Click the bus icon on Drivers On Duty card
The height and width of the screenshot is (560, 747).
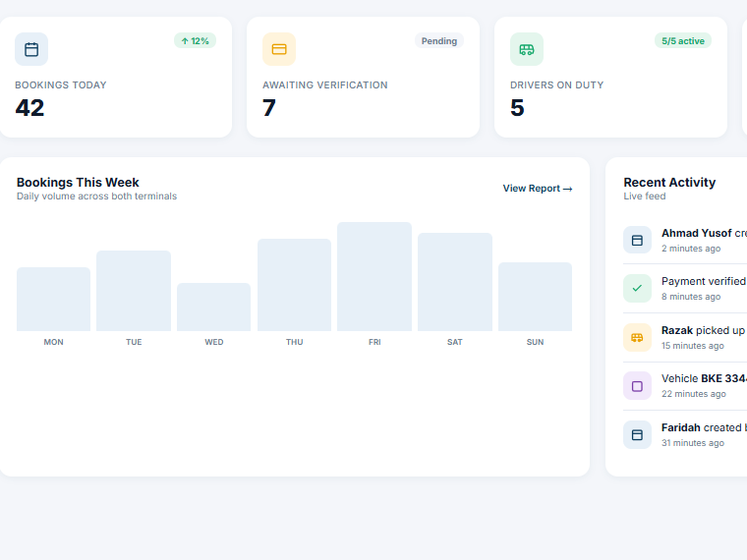(x=527, y=49)
